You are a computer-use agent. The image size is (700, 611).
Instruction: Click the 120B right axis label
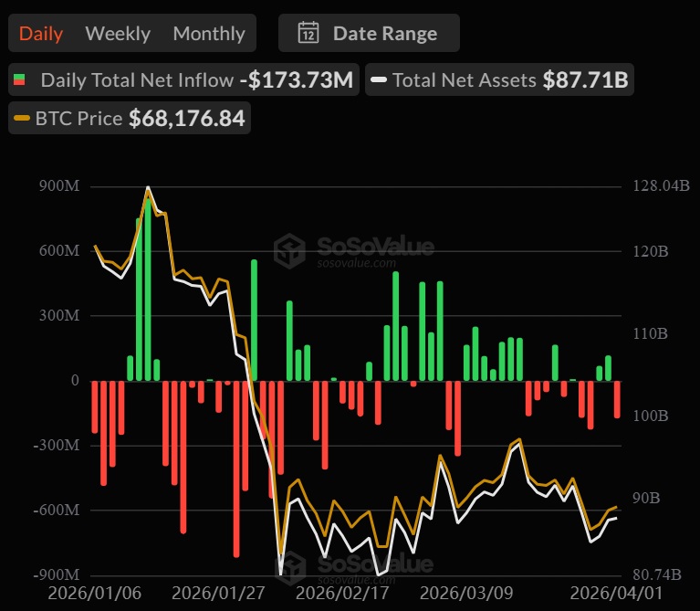(x=651, y=251)
